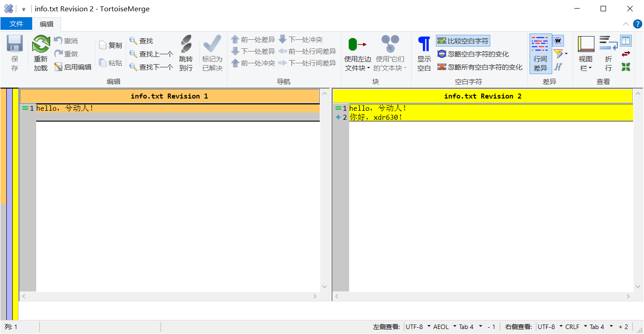This screenshot has width=644, height=334.
Task: Click Mark as resolved (标记为已解决) checkmark
Action: coord(212,44)
